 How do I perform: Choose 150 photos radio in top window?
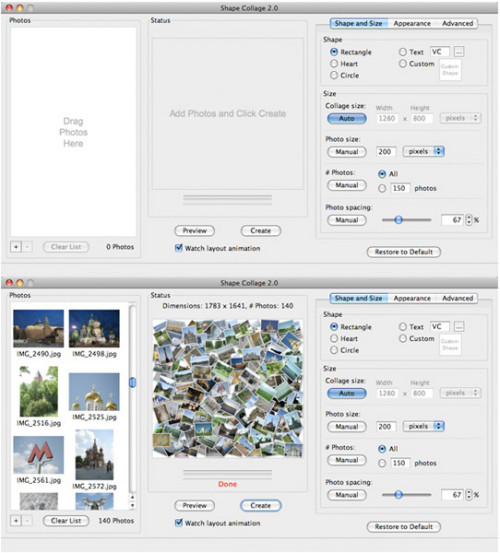pos(382,188)
